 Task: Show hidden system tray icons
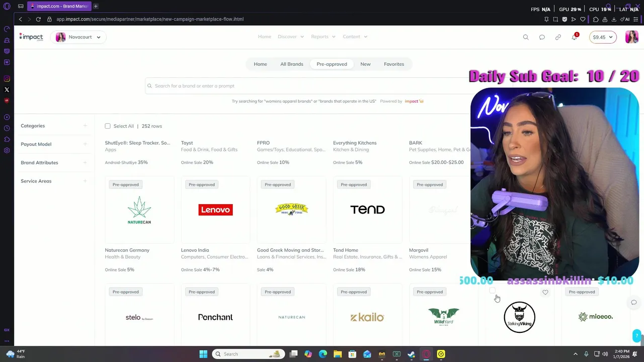pyautogui.click(x=576, y=354)
